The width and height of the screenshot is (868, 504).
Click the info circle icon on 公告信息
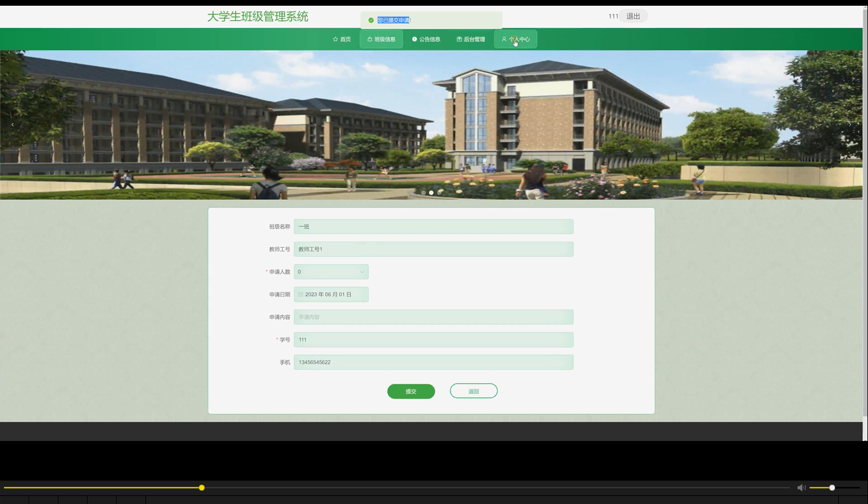(x=415, y=39)
